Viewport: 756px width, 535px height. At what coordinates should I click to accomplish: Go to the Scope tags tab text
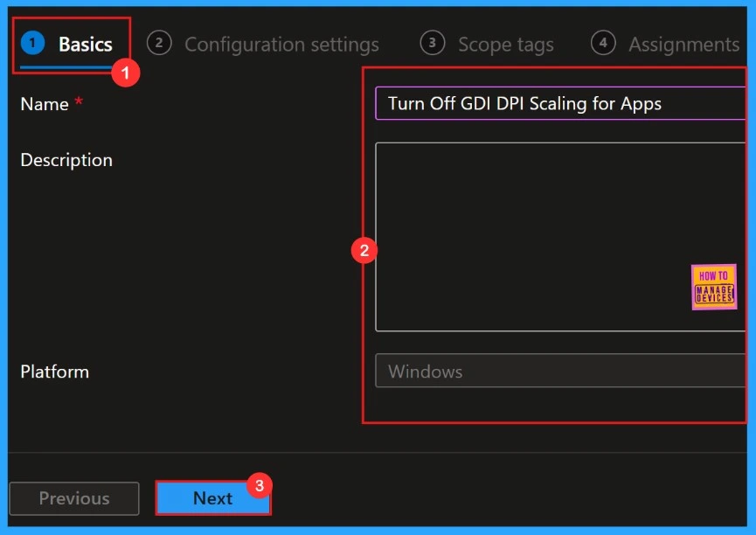tap(505, 45)
